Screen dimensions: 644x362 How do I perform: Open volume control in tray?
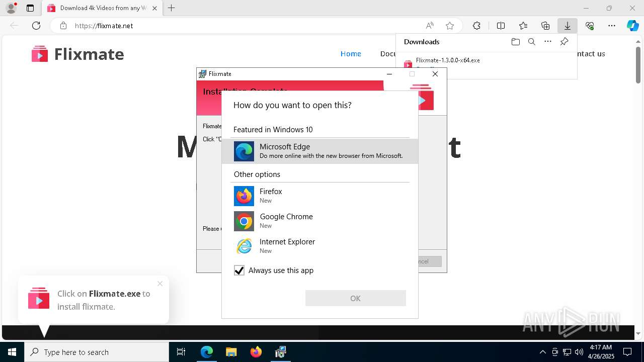(x=579, y=352)
